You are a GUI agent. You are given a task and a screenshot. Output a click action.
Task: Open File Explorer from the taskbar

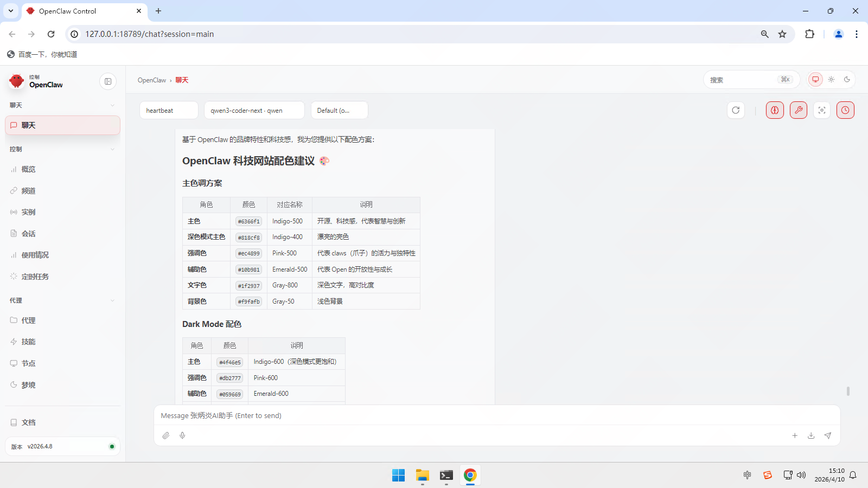pyautogui.click(x=423, y=475)
